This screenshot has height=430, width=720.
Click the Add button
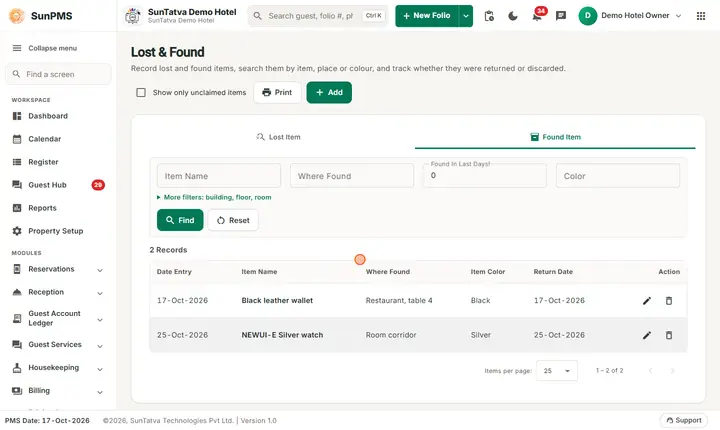329,92
